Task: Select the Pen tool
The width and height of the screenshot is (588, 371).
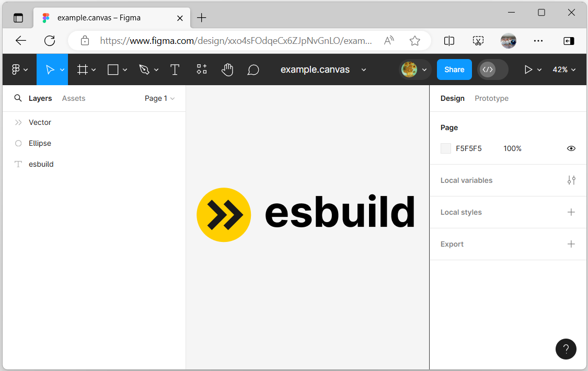Action: [x=144, y=69]
